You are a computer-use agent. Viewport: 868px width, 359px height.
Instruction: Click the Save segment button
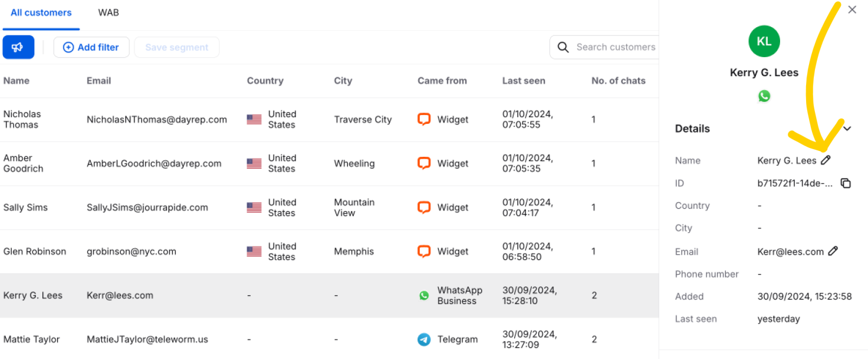click(x=177, y=47)
